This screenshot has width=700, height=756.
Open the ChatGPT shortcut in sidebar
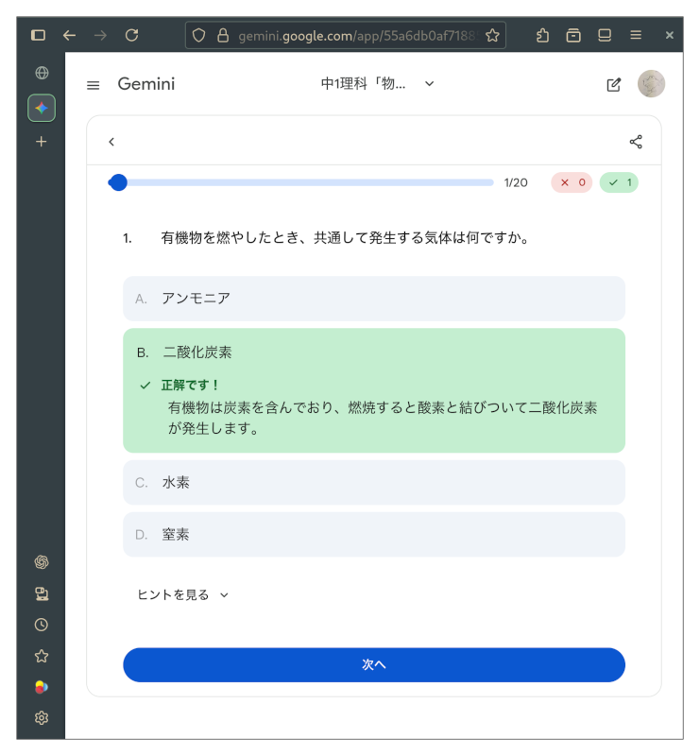(42, 562)
